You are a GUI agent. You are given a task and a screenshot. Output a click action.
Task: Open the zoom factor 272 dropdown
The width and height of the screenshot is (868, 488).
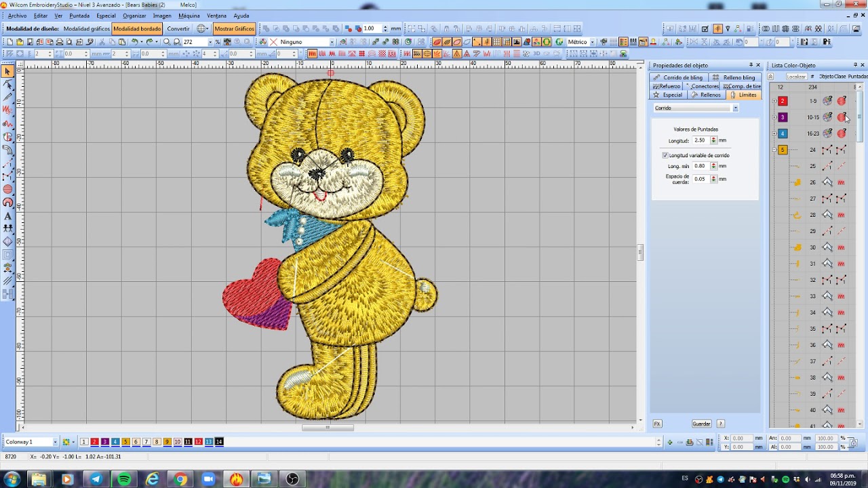coord(209,42)
